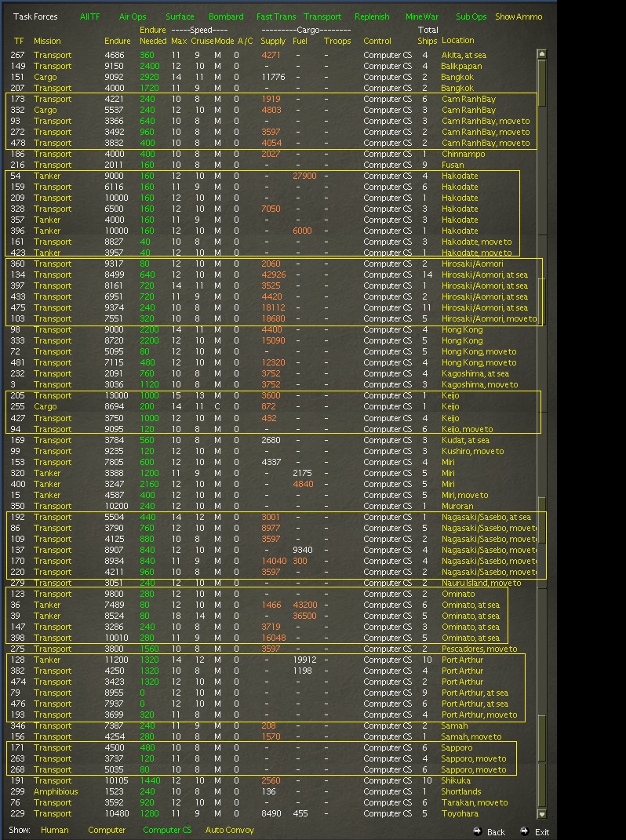
Task: Open TF 205 at Keijo
Action: (271, 395)
